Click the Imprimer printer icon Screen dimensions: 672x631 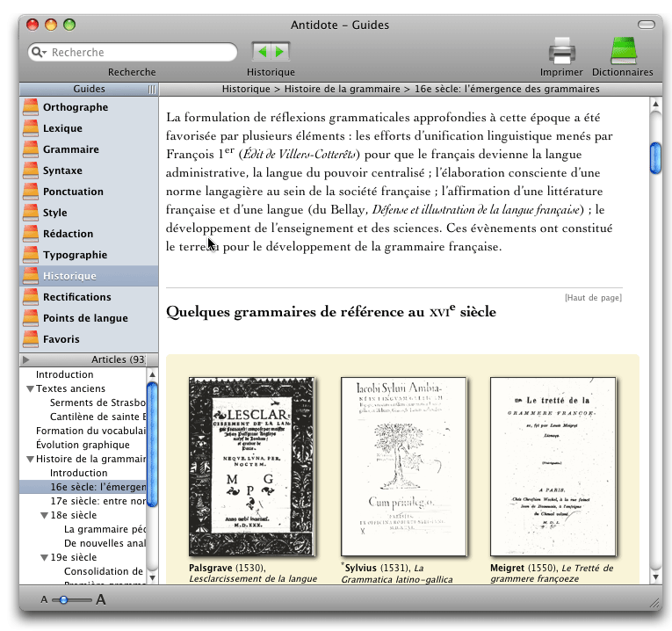click(561, 52)
